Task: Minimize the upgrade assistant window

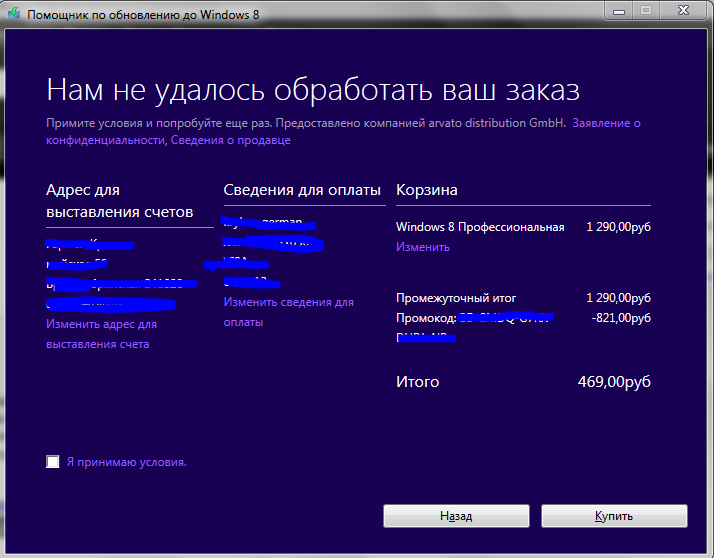Action: [619, 10]
